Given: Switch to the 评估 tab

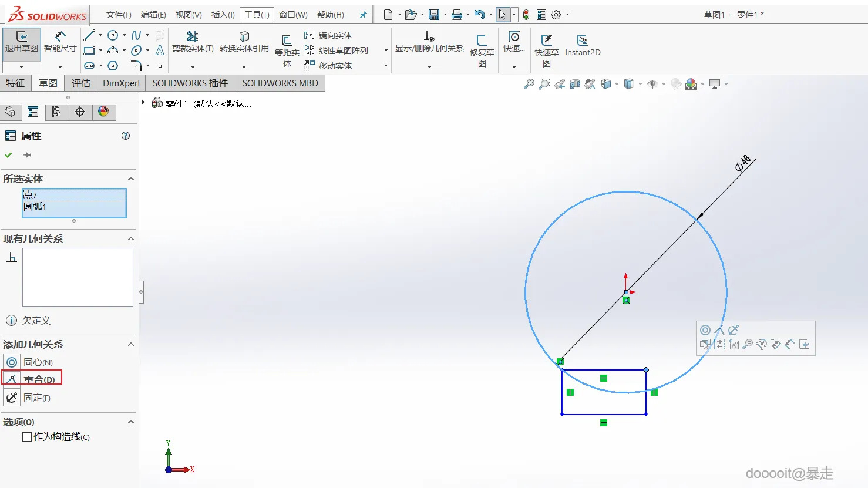Looking at the screenshot, I should click(x=81, y=83).
